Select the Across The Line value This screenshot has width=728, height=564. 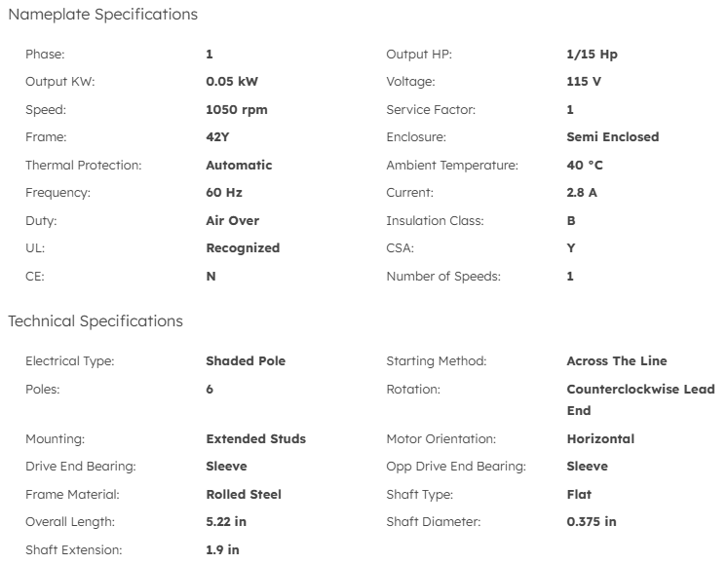617,361
